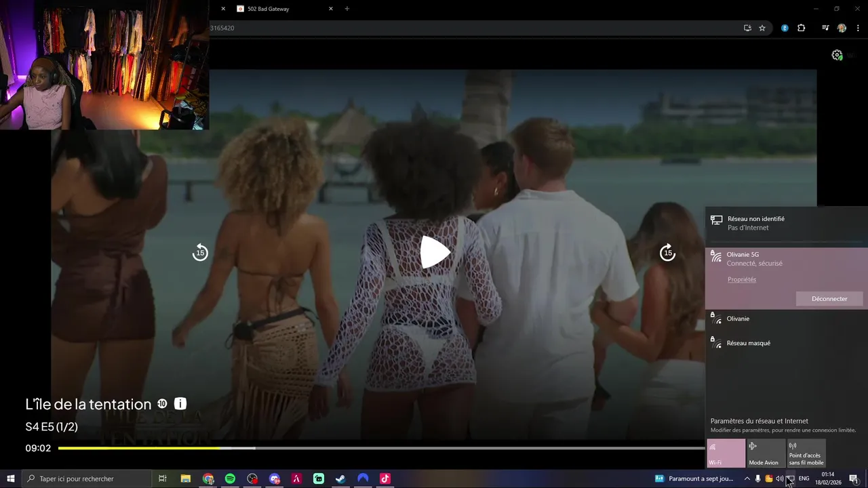Open Paramètres du réseau et Internet
This screenshot has height=488, width=868.
(x=759, y=421)
